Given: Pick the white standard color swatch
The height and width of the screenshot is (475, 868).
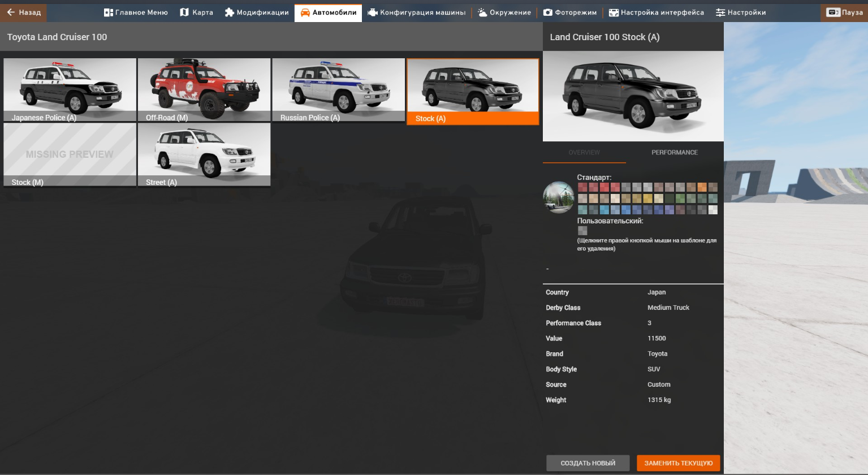Looking at the screenshot, I should (713, 210).
